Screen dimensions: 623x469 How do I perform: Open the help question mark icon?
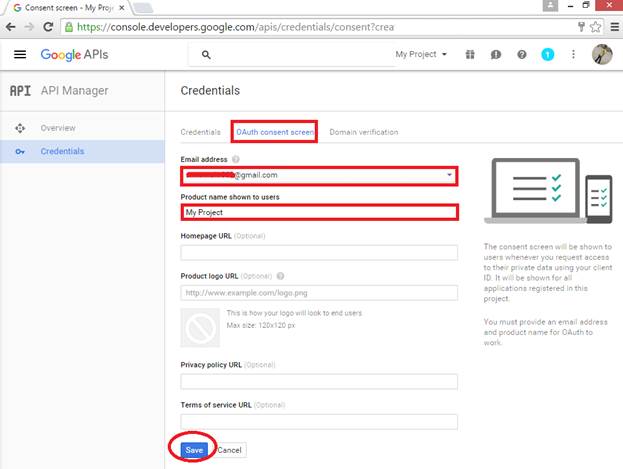522,54
